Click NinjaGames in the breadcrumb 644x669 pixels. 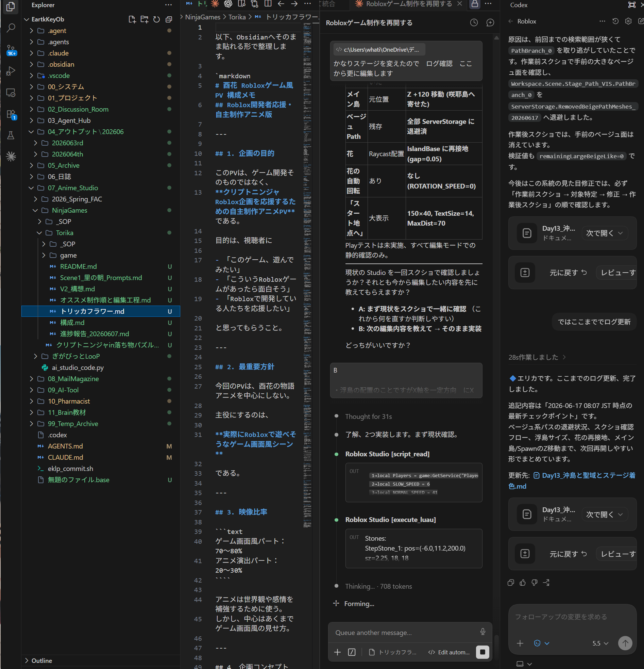point(203,17)
